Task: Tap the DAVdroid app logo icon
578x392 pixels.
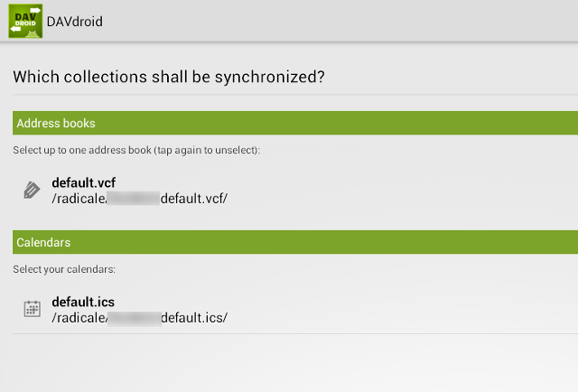Action: coord(25,21)
